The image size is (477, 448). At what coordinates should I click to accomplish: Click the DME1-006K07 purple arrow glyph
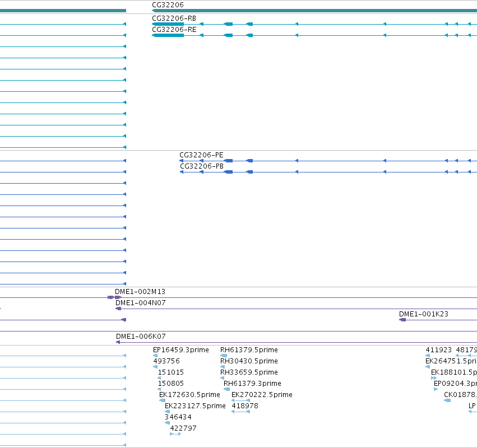118,342
